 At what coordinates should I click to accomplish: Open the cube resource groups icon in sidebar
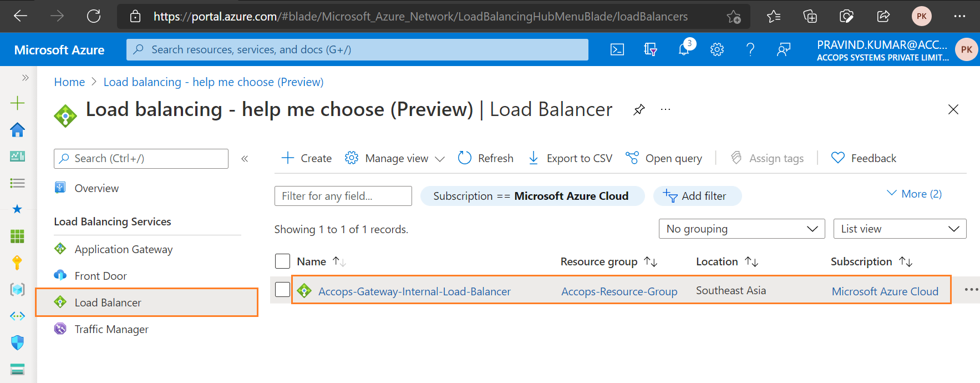(18, 289)
